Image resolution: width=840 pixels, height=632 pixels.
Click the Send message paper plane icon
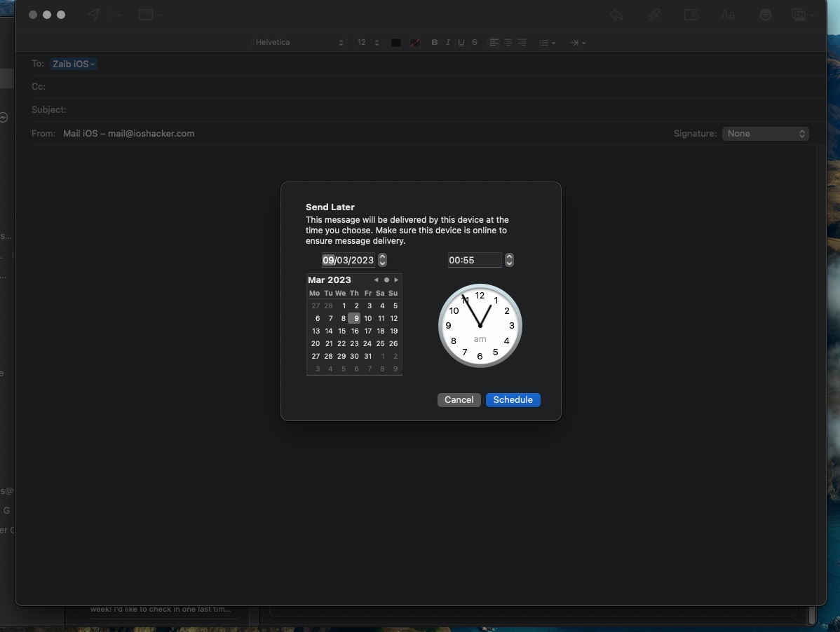coord(93,15)
